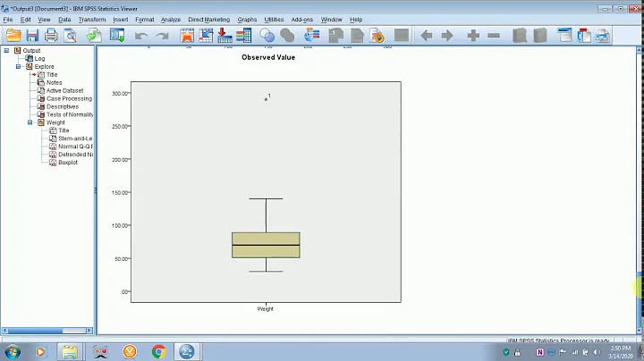Click the Insert title toolbar icon
This screenshot has width=644, height=361.
coord(583,36)
